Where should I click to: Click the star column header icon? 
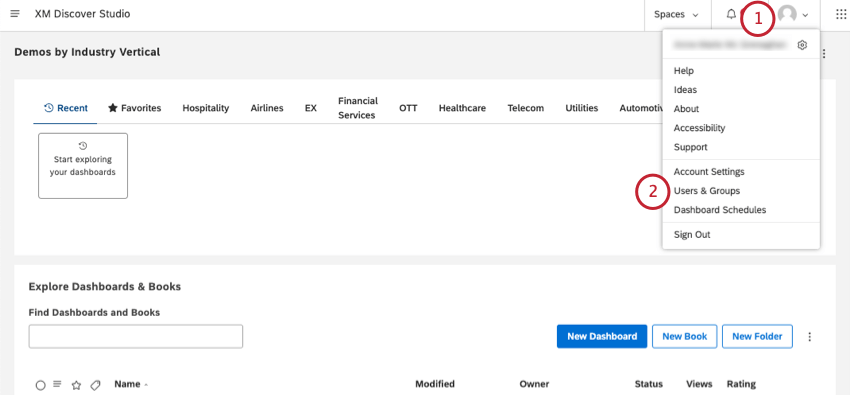[76, 385]
